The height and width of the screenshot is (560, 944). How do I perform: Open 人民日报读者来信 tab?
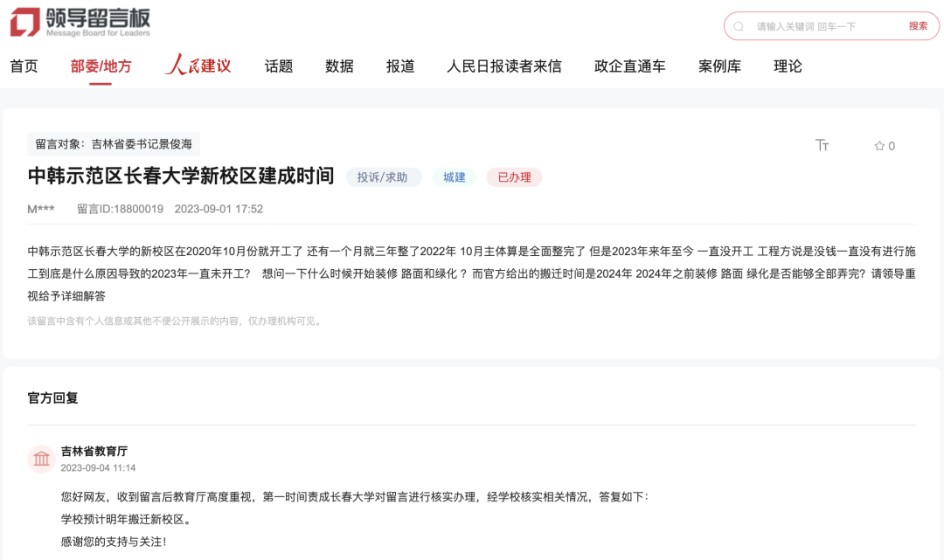click(504, 66)
